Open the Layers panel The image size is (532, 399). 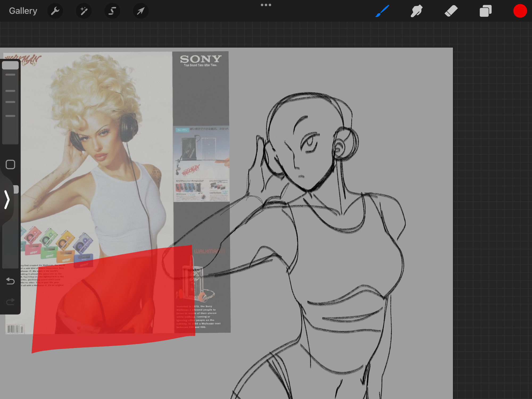tap(485, 11)
